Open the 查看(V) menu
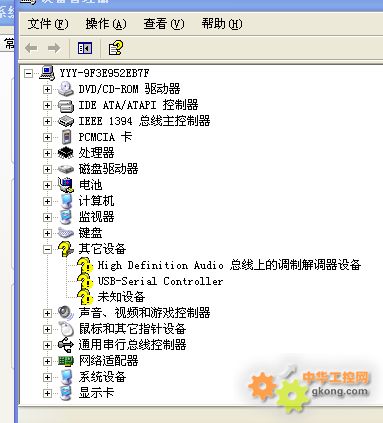 click(164, 24)
